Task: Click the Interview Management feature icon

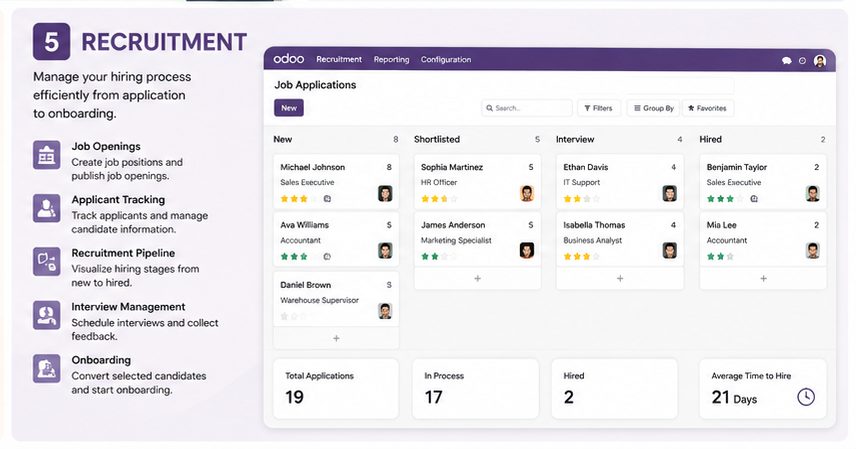Action: (x=46, y=315)
